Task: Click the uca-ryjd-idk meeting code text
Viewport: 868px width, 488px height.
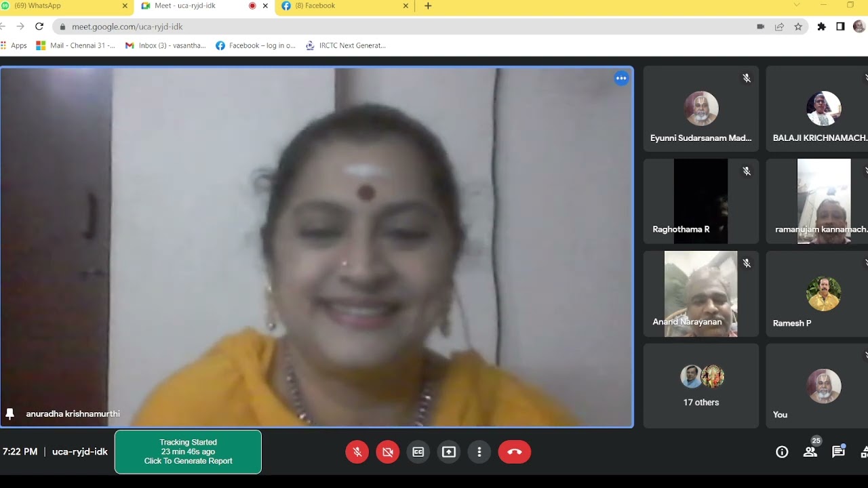Action: (x=80, y=451)
